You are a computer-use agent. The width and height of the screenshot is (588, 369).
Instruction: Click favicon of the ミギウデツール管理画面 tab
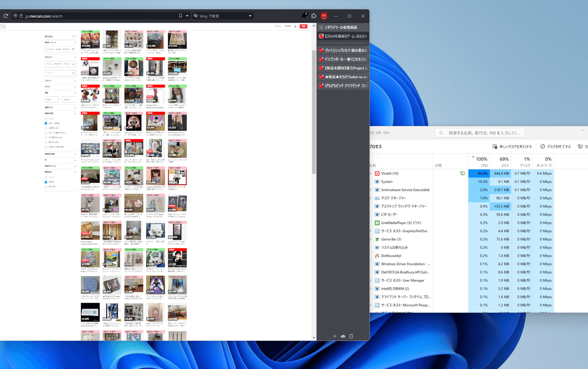click(321, 27)
